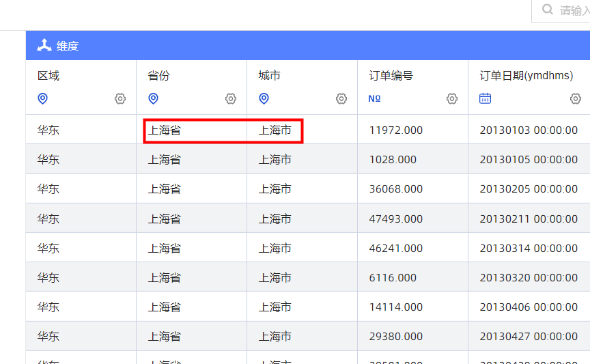Open the 订单日期 column settings gear

click(x=576, y=98)
